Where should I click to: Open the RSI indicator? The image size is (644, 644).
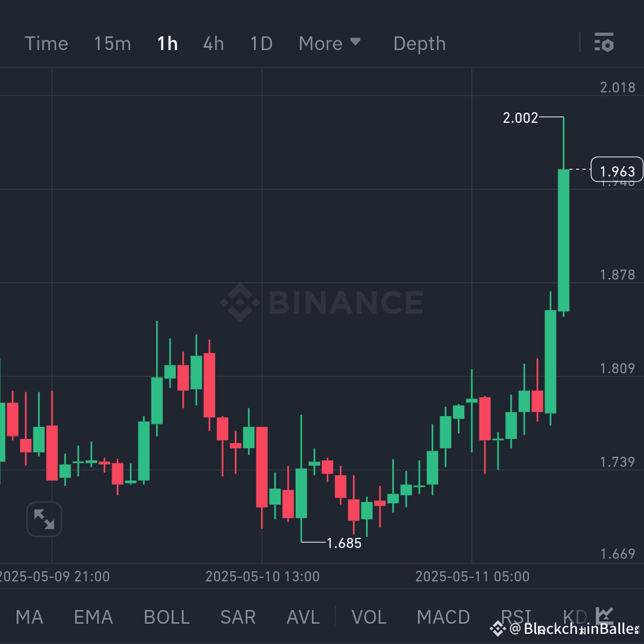coord(516,617)
